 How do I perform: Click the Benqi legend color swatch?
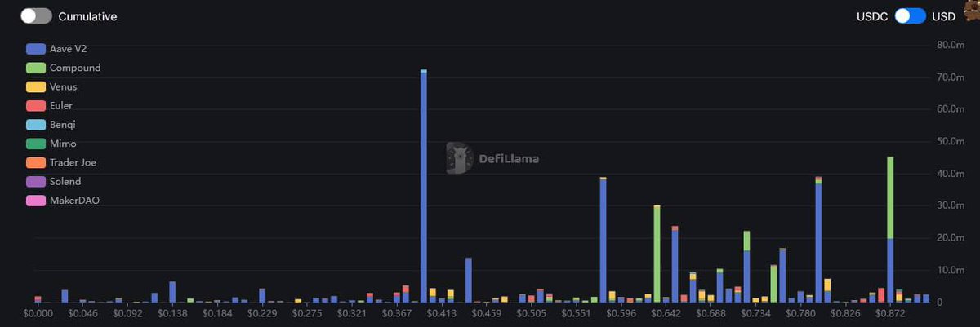[x=36, y=125]
